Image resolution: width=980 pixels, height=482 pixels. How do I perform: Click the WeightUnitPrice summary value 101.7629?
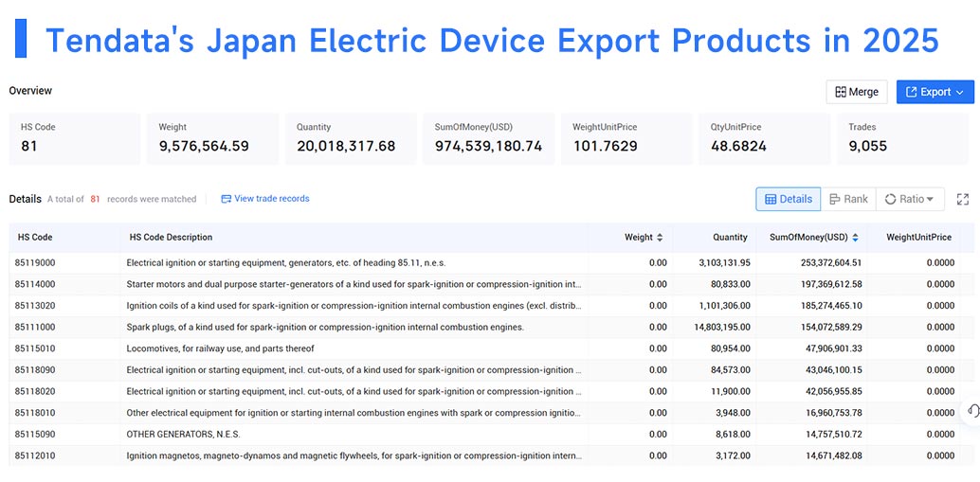(x=605, y=146)
